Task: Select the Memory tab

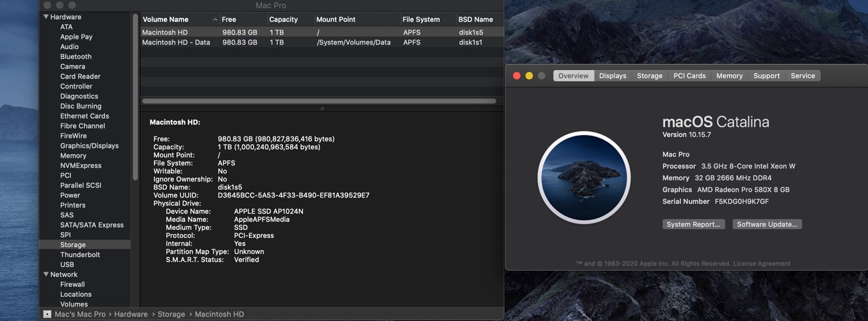Action: [729, 76]
